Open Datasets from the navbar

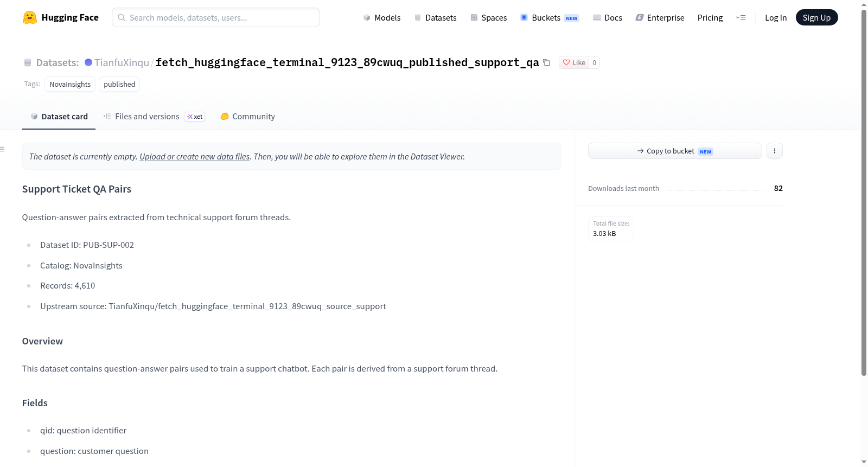436,17
